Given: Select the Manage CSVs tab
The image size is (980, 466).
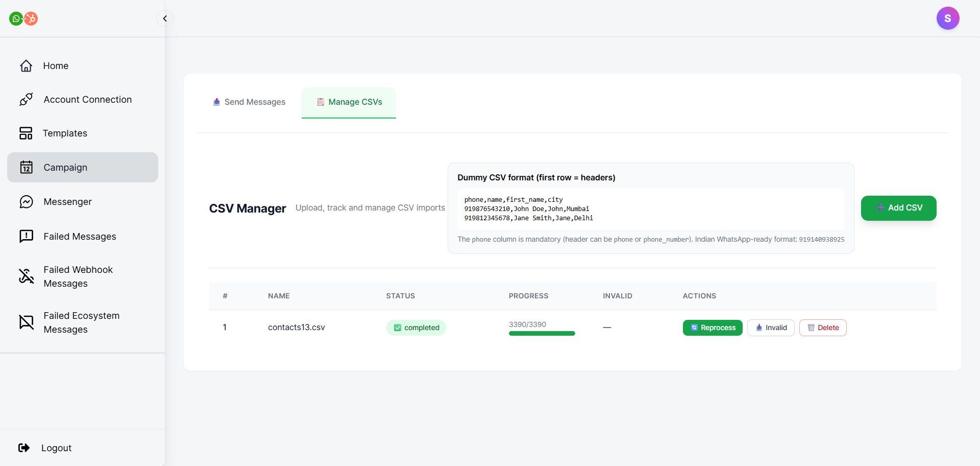Looking at the screenshot, I should click(x=349, y=102).
